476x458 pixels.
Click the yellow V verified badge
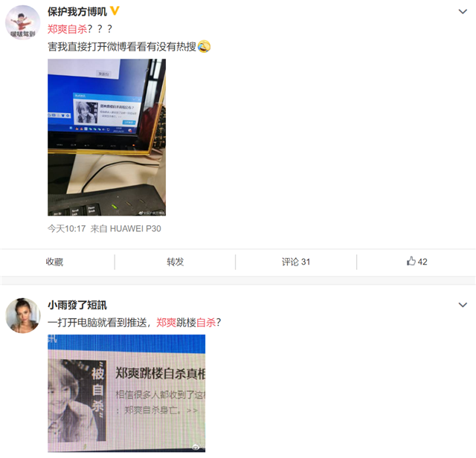[115, 11]
